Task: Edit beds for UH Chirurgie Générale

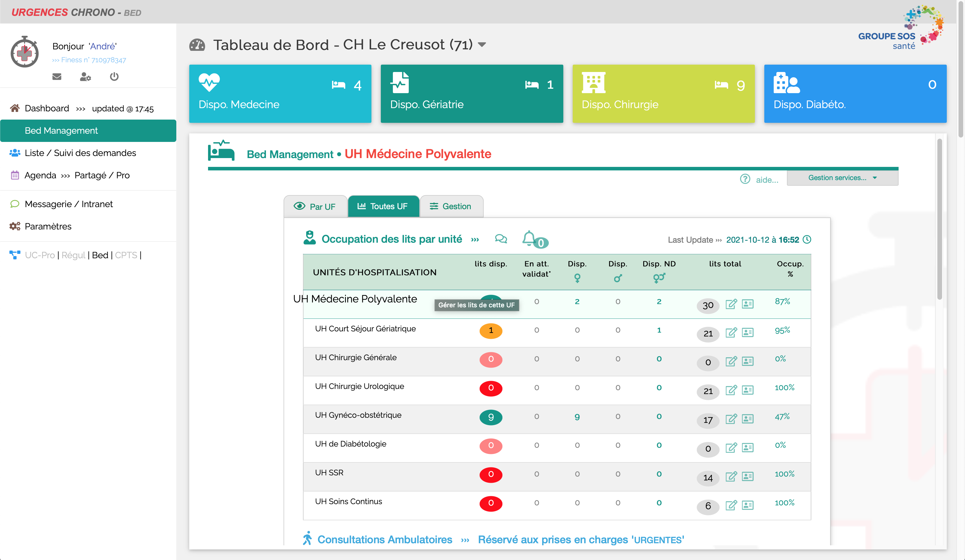Action: [731, 361]
